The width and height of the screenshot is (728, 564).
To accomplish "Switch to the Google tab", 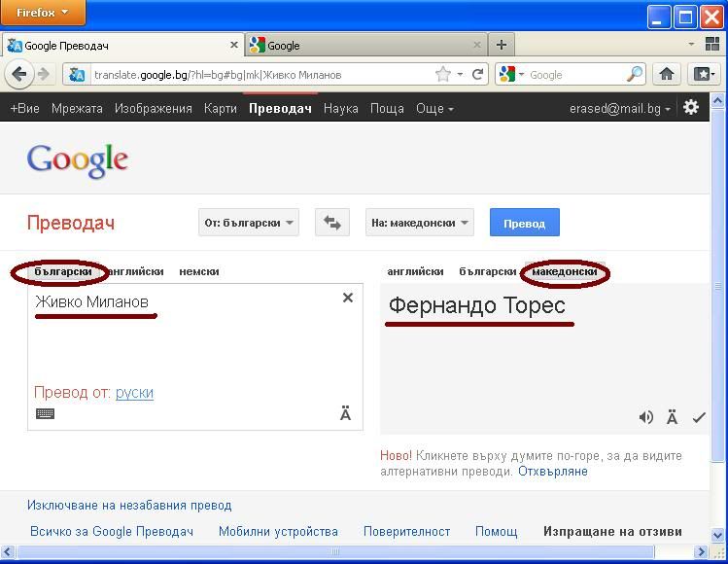I will tap(366, 45).
